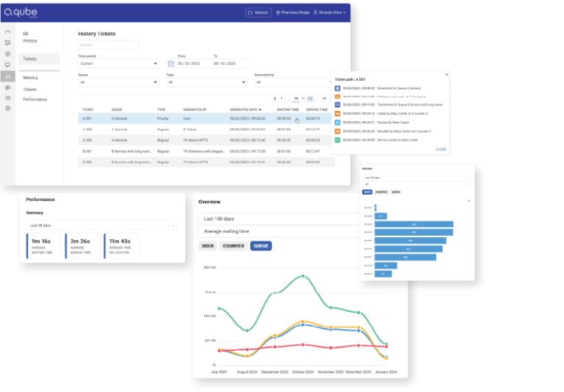Viewport: 564px width, 392px height.
Task: Select Tickets under History in side menu
Action: tap(30, 59)
